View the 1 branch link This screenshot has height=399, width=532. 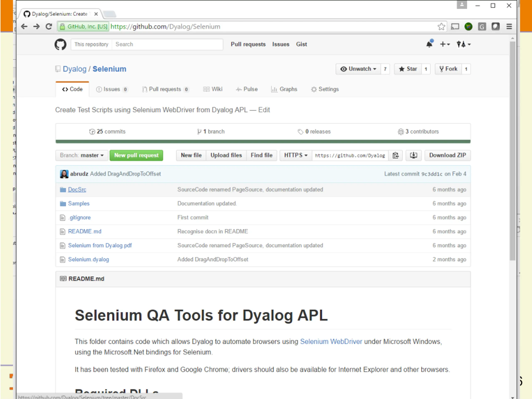click(211, 132)
